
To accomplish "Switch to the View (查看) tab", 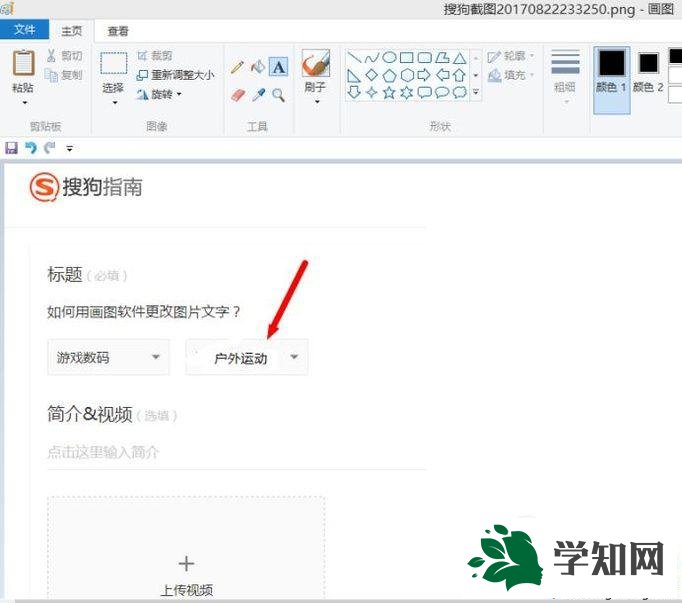I will tap(118, 31).
